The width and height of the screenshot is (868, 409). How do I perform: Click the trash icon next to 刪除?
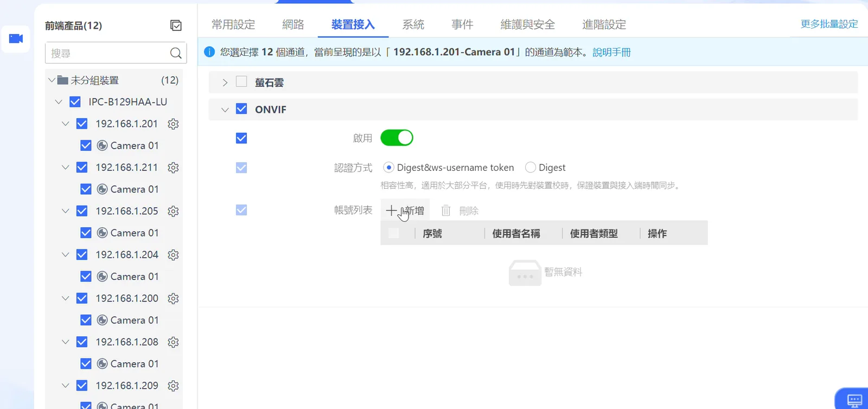click(446, 210)
